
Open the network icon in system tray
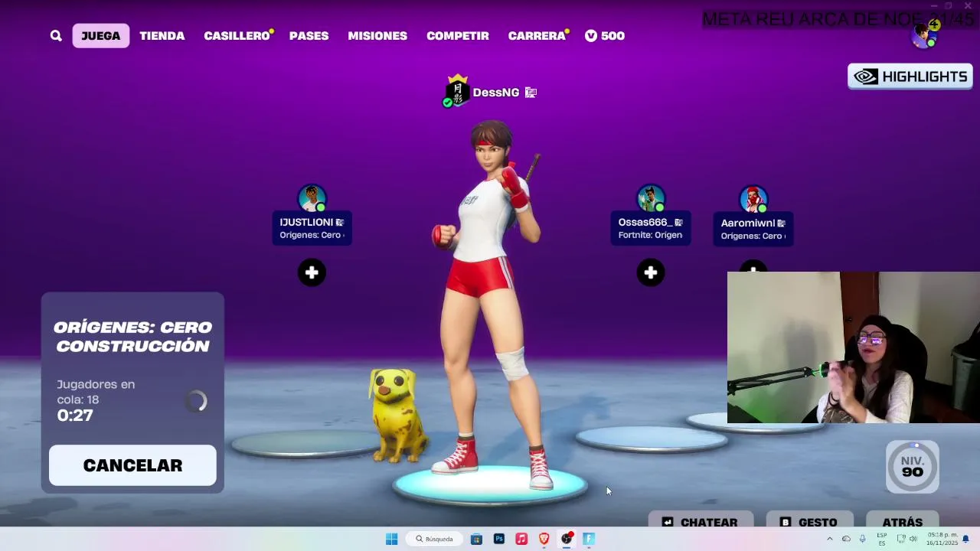(x=901, y=539)
